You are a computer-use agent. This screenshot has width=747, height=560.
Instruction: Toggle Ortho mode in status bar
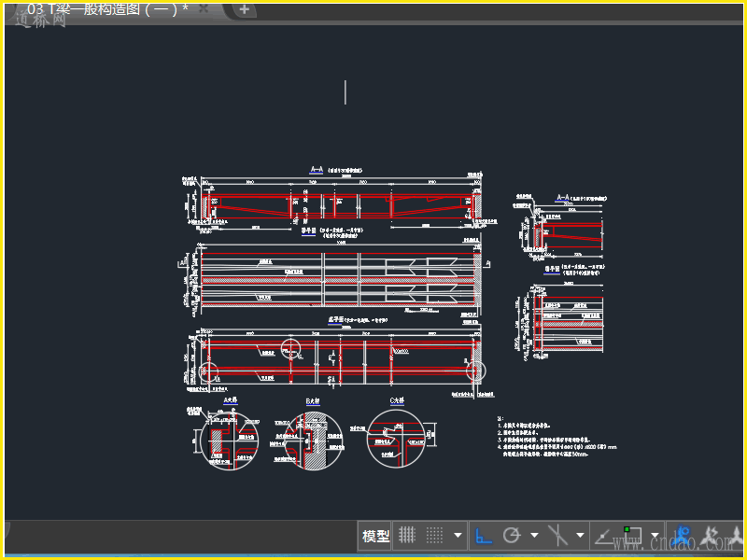(484, 536)
